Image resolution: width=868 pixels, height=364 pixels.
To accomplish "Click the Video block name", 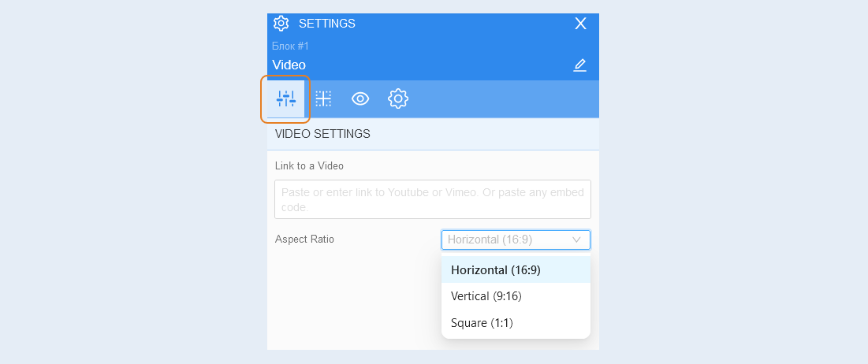I will click(x=289, y=65).
